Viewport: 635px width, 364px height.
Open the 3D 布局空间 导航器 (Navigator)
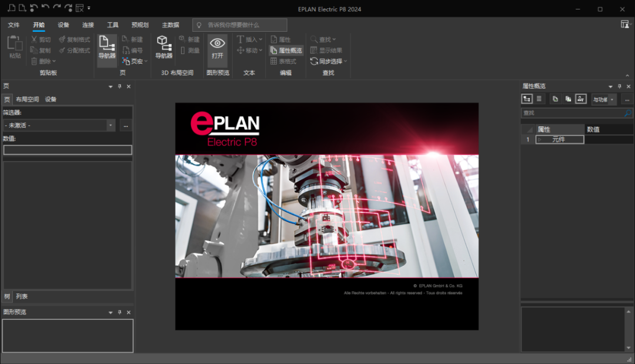[164, 48]
